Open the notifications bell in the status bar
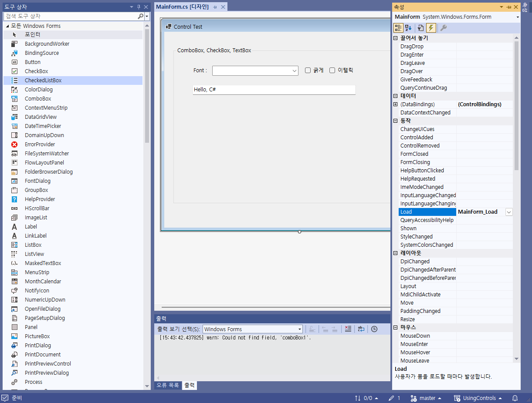Viewport: 532px width, 403px height. click(515, 398)
